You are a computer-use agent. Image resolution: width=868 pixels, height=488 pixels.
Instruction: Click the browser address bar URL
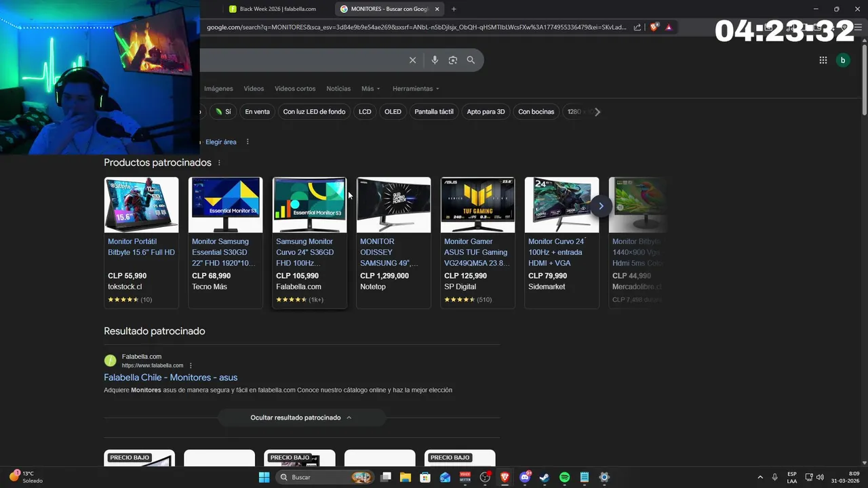417,28
